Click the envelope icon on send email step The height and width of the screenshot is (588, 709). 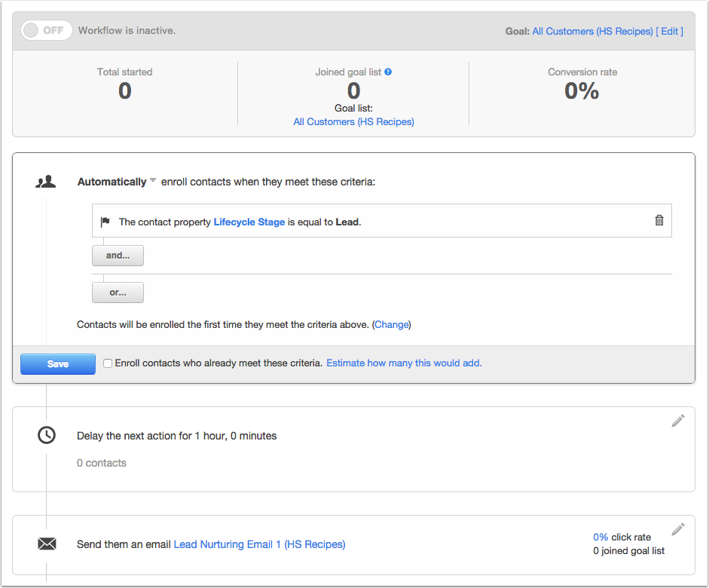tap(47, 544)
